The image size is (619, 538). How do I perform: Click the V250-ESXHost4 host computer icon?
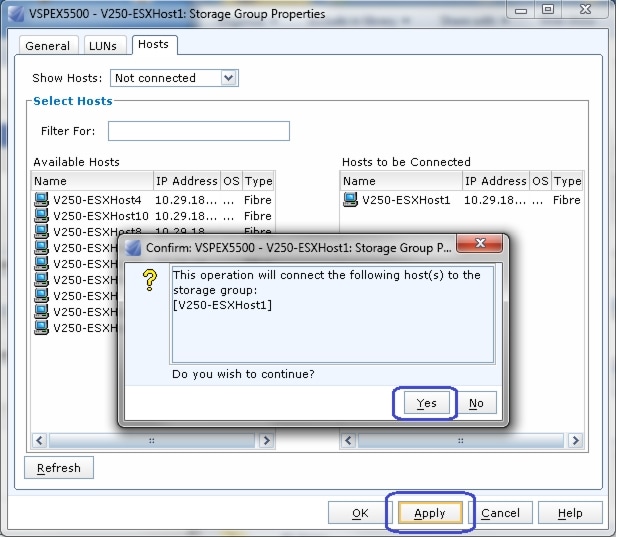[41, 201]
